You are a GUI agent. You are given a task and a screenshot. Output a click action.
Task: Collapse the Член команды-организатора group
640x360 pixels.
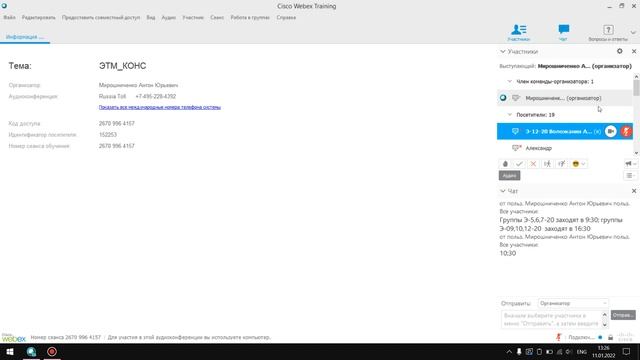point(509,82)
